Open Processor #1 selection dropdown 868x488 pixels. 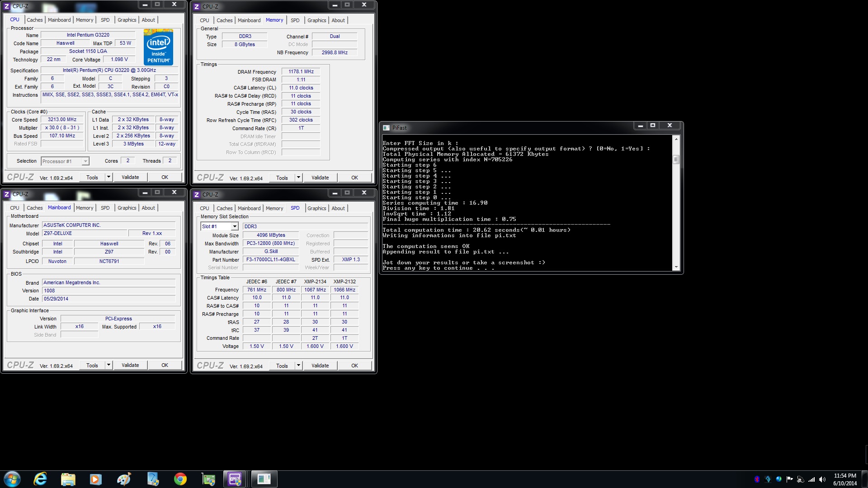pos(85,161)
